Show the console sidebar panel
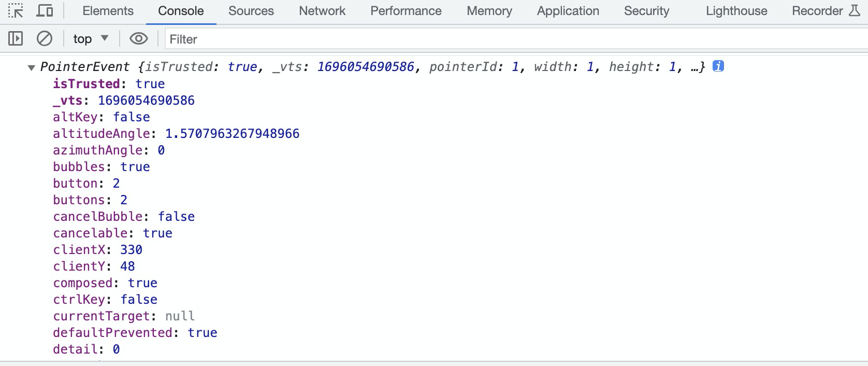868x366 pixels. point(16,38)
